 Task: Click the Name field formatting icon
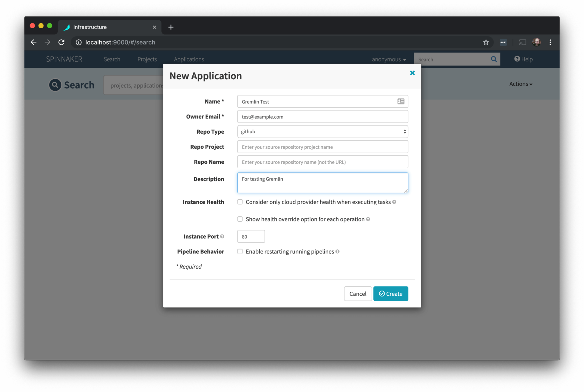tap(401, 101)
